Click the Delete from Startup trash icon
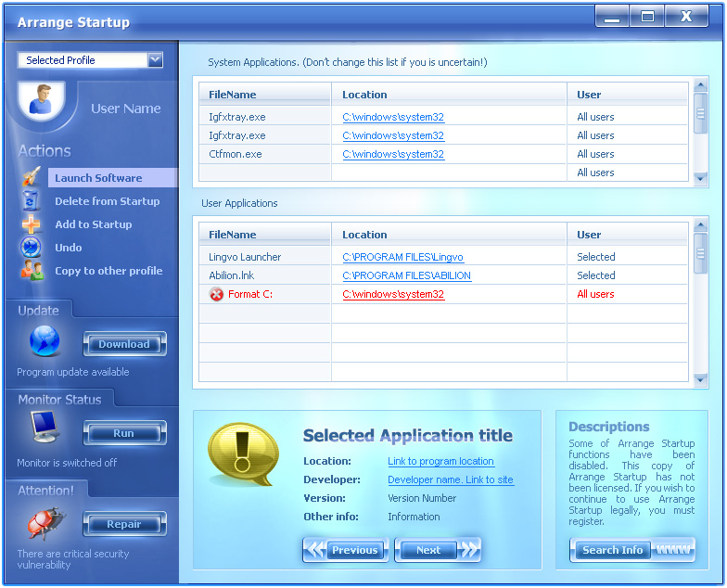Viewport: 727px width, 588px height. click(32, 200)
